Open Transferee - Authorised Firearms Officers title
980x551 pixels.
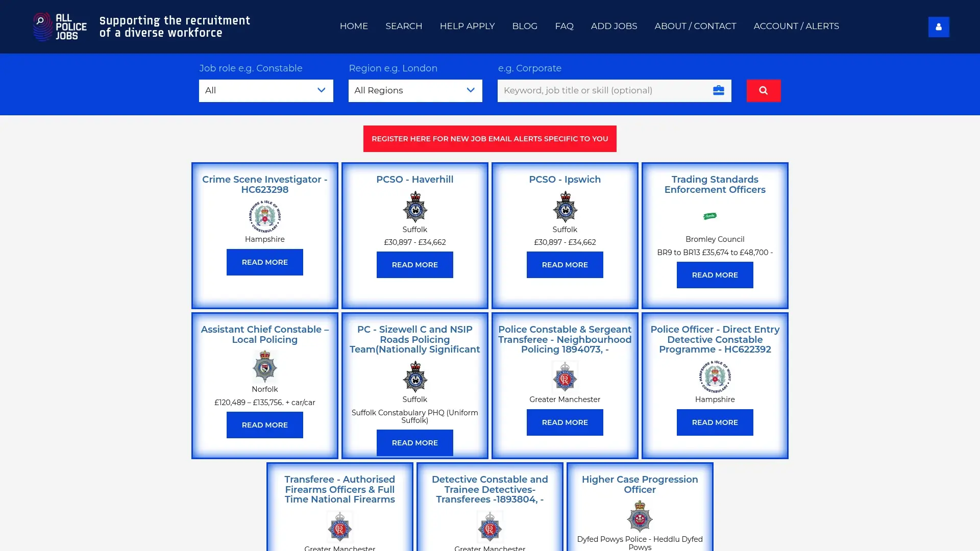click(340, 489)
